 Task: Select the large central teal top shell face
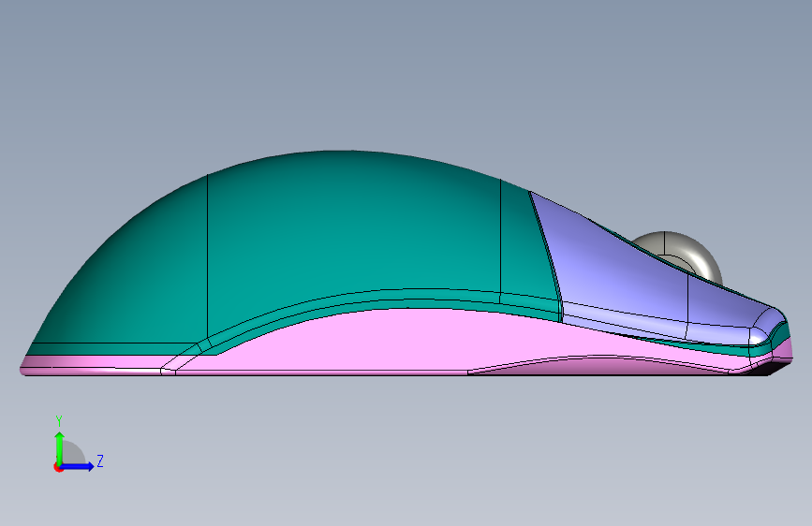[354, 233]
